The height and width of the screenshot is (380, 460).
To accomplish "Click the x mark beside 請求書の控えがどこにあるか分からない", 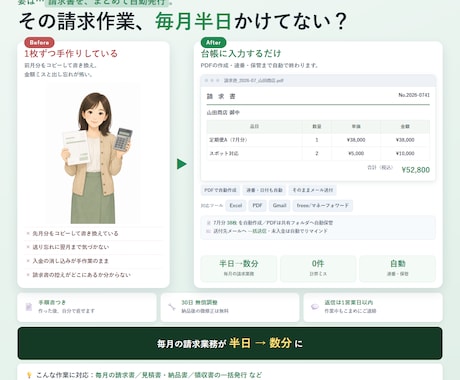I will (28, 275).
